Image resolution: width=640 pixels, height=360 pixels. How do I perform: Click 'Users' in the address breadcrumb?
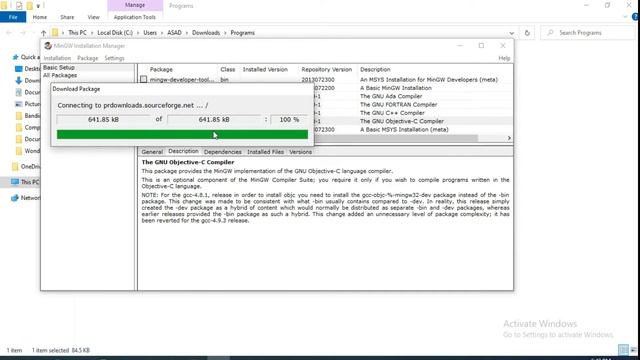tap(150, 33)
